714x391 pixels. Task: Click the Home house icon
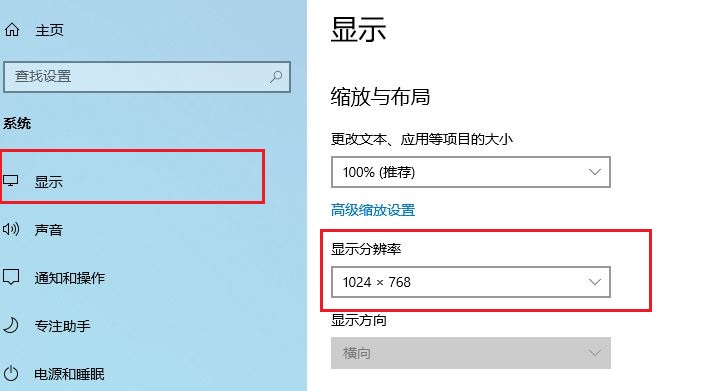[x=12, y=30]
